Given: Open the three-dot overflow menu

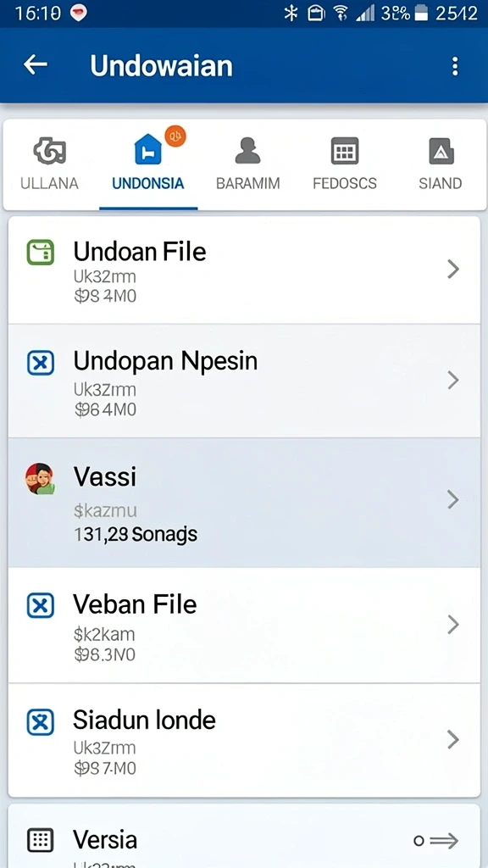Looking at the screenshot, I should pyautogui.click(x=455, y=66).
